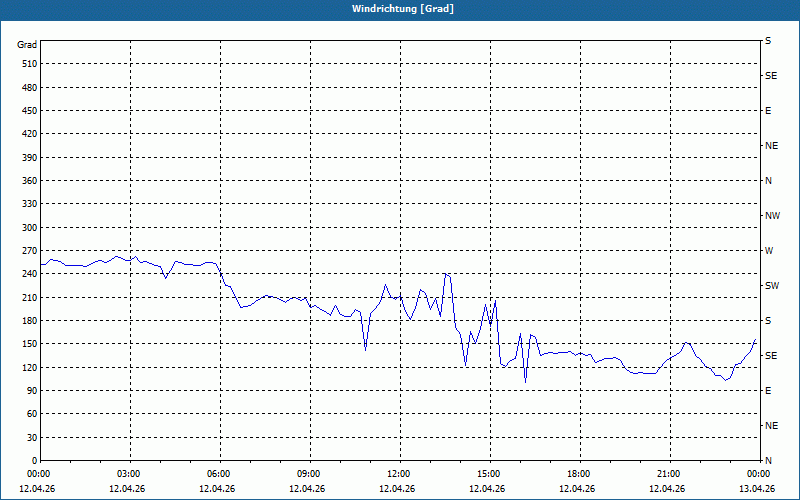Click the 300 y-axis tick label
Viewport: 800px width, 500px height.
(x=30, y=227)
